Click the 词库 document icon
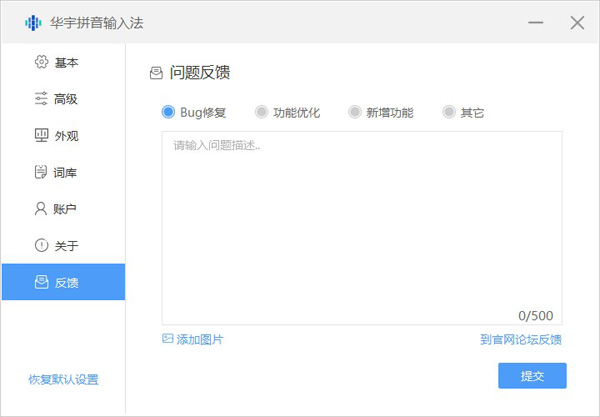Image resolution: width=600 pixels, height=417 pixels. tap(41, 172)
